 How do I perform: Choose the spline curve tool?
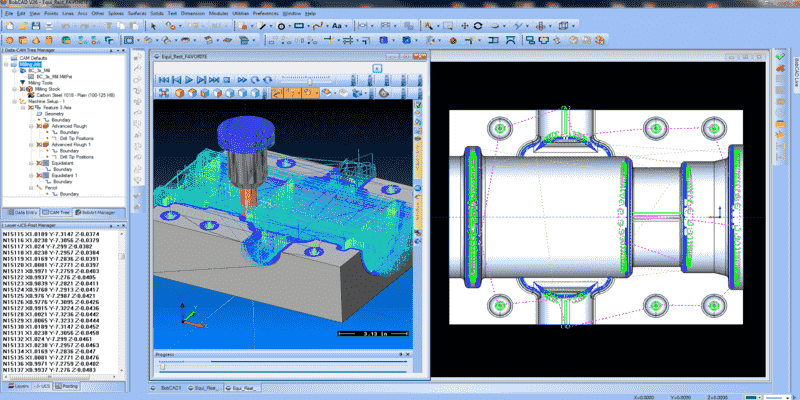pos(318,26)
